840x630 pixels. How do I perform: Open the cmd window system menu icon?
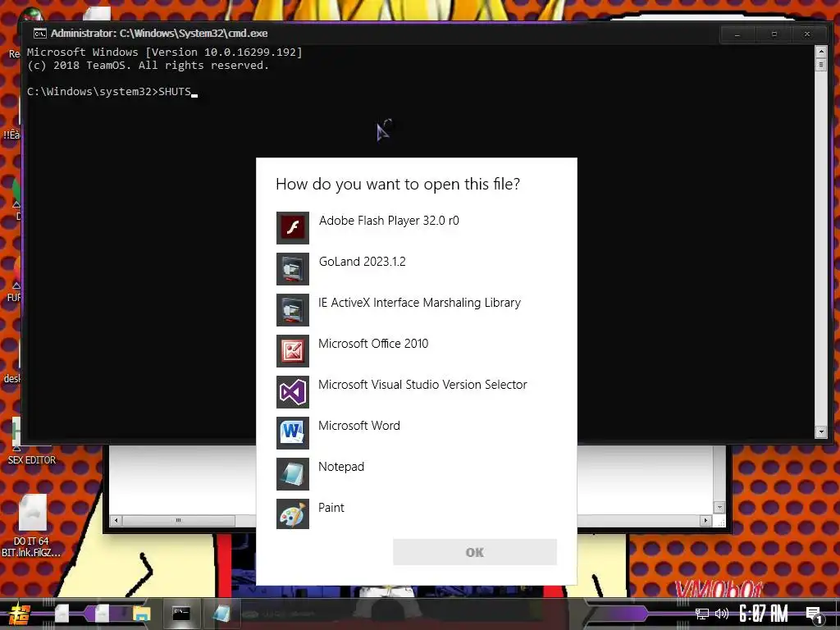point(39,33)
